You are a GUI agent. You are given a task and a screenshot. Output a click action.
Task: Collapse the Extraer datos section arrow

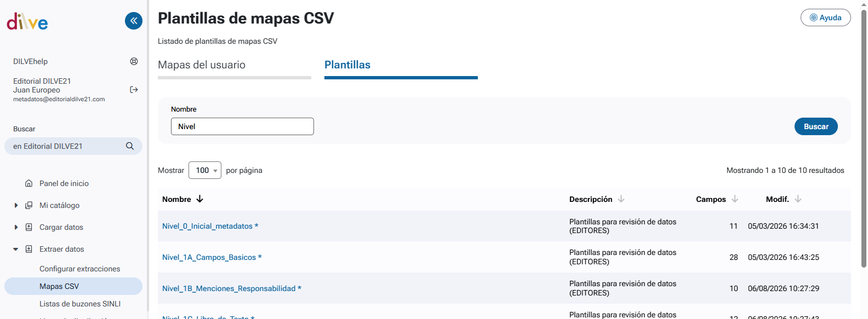coord(16,249)
